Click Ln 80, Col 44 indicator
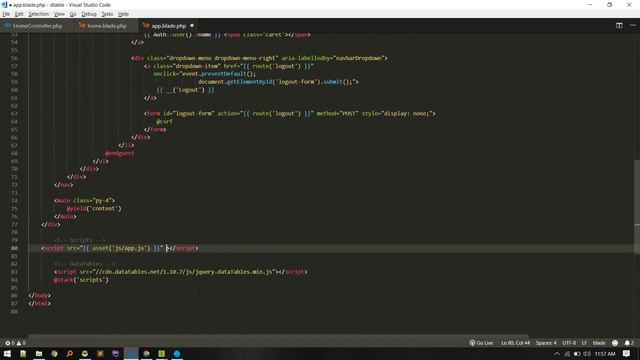This screenshot has height=360, width=640. tap(515, 343)
